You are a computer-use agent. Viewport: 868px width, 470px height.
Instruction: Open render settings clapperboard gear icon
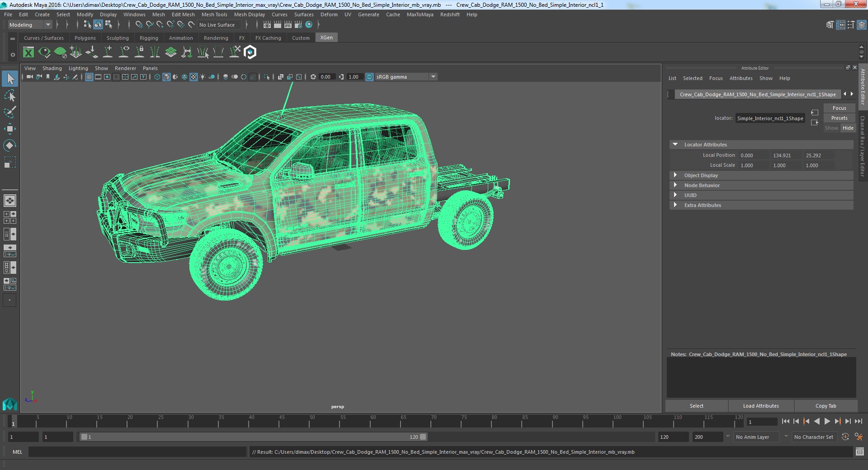tap(298, 25)
